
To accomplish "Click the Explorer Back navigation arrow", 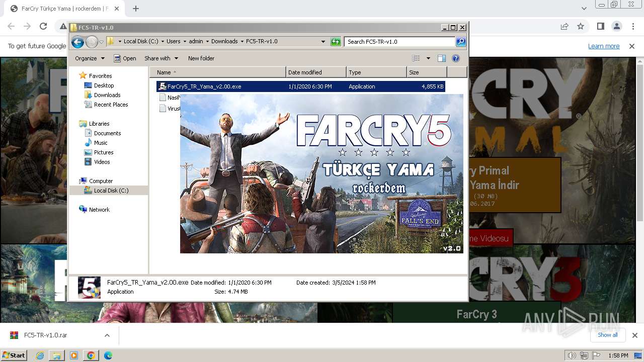I will click(77, 42).
